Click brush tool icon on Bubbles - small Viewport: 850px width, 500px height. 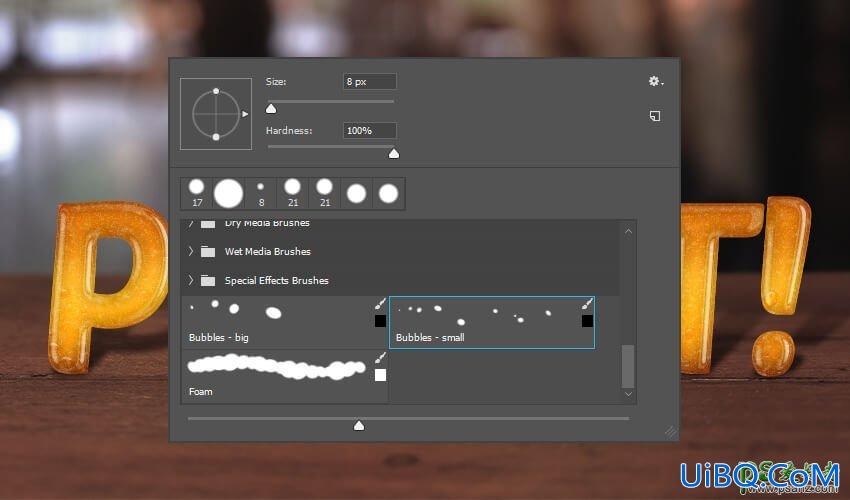pos(587,304)
